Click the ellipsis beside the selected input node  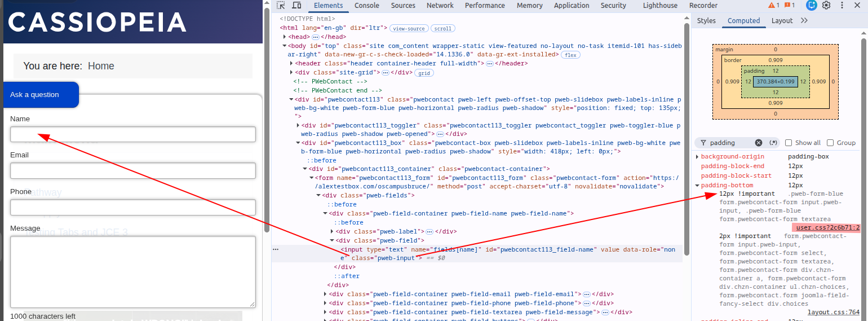(276, 249)
